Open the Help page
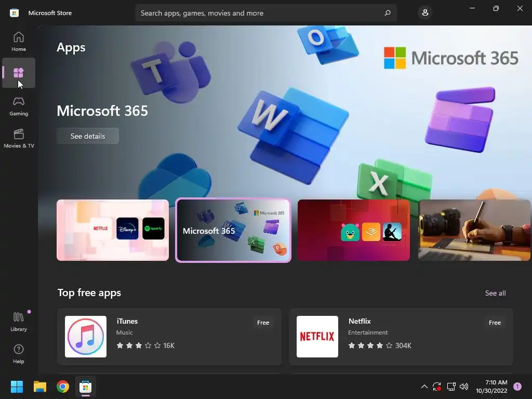This screenshot has width=532, height=399. 19,354
